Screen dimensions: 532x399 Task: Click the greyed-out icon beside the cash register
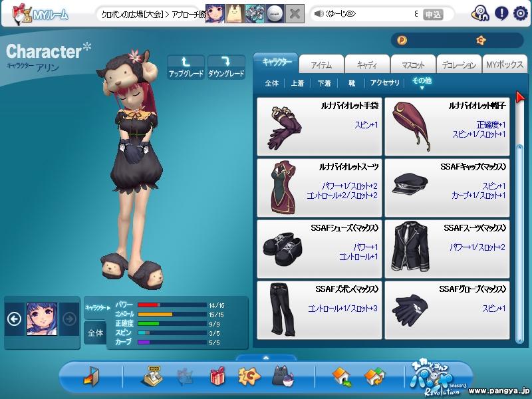tap(186, 376)
